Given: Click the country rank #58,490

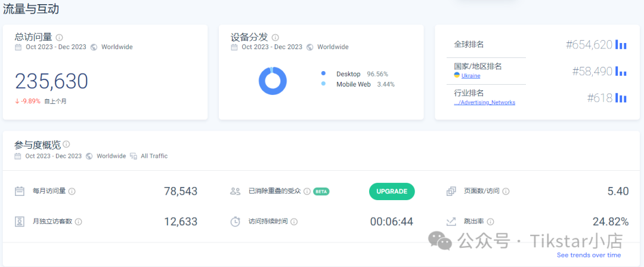Looking at the screenshot, I should [x=593, y=72].
